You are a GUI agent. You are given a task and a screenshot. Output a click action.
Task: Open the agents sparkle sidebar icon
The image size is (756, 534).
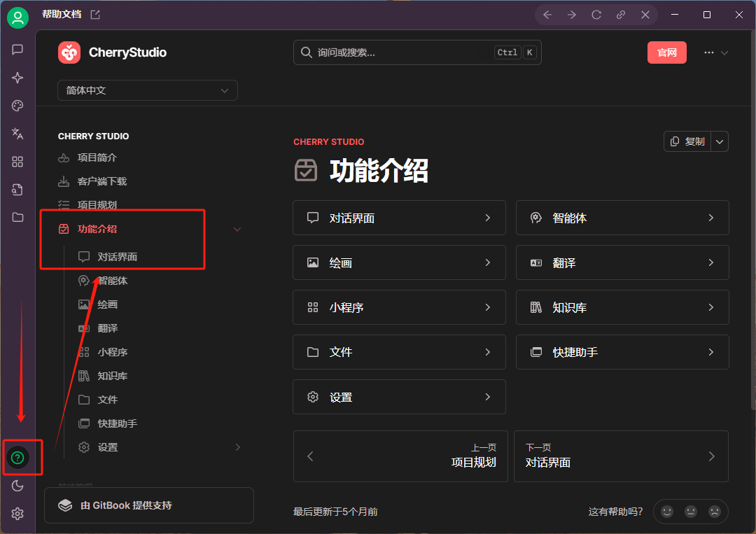(17, 78)
